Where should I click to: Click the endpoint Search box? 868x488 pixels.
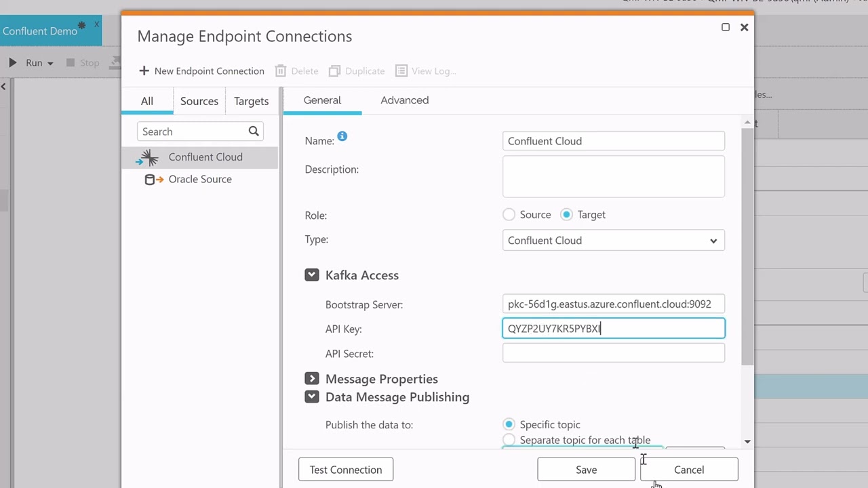coord(200,131)
